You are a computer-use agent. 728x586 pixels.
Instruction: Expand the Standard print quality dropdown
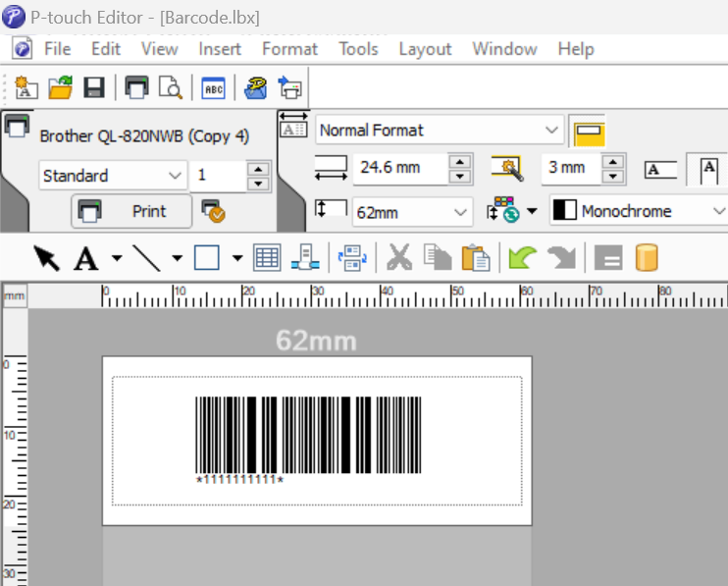point(113,176)
